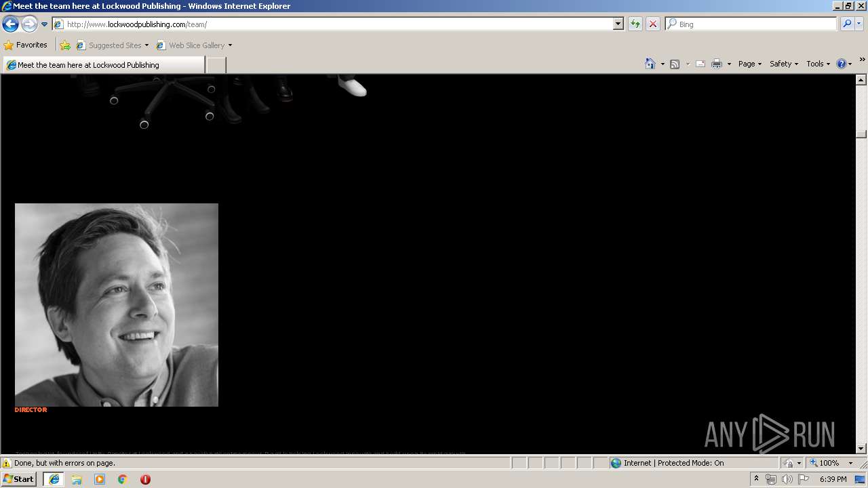This screenshot has height=488, width=868.
Task: Click the Action Center flag icon
Action: pyautogui.click(x=804, y=479)
